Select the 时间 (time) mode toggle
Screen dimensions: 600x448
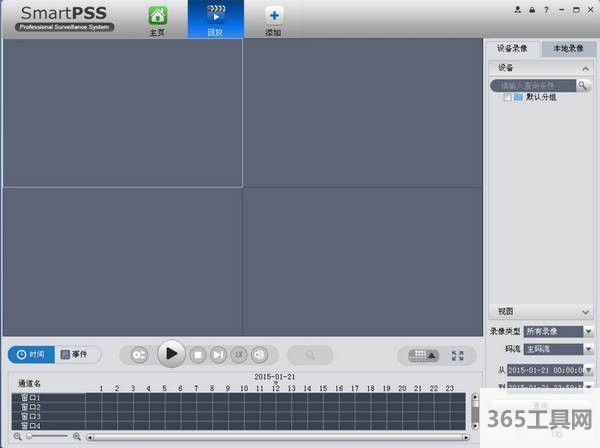tap(30, 355)
